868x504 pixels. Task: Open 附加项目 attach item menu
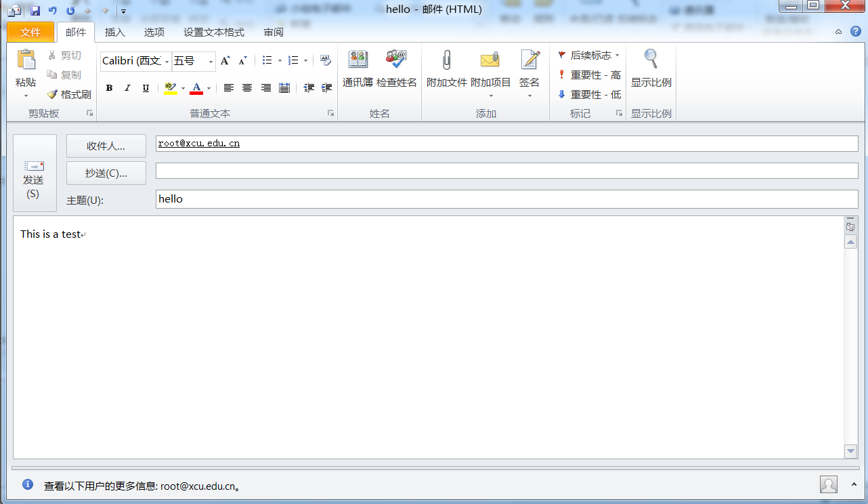pos(491,73)
